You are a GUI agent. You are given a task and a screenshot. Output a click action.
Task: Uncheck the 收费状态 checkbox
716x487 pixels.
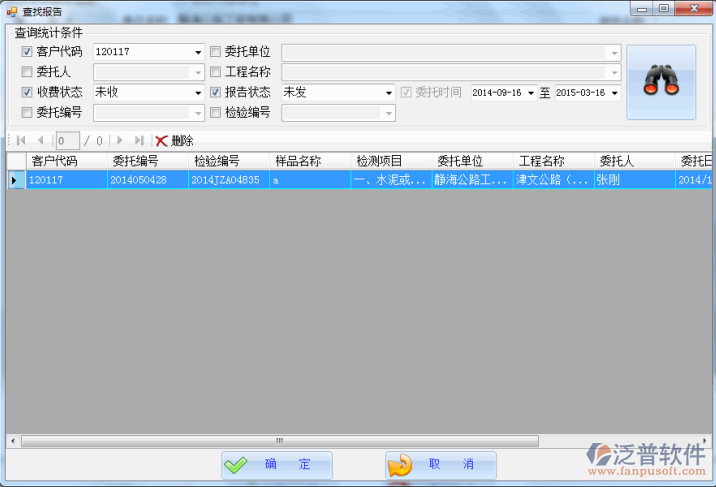pos(27,92)
